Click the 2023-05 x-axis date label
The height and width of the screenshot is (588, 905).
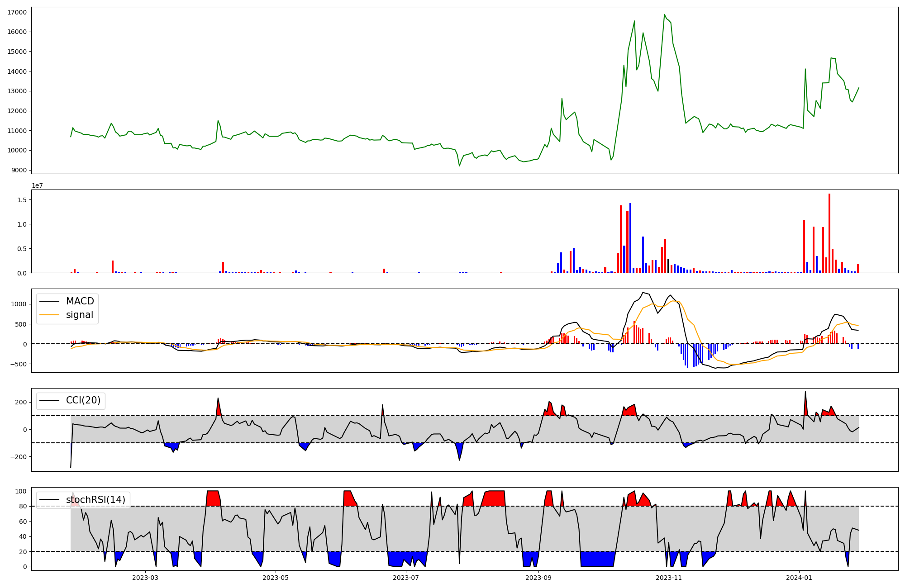276,578
